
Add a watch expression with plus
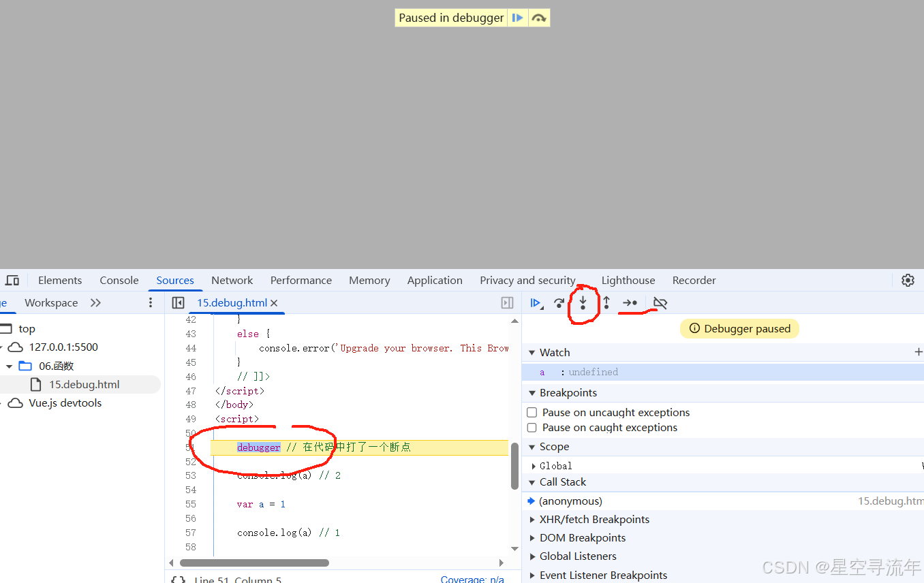pyautogui.click(x=918, y=352)
